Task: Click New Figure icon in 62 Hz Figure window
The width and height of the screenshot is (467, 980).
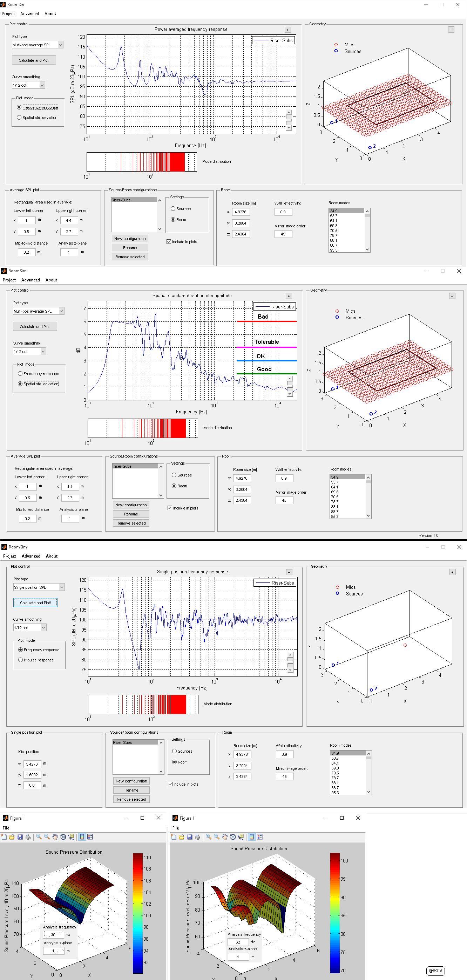Action: click(174, 836)
